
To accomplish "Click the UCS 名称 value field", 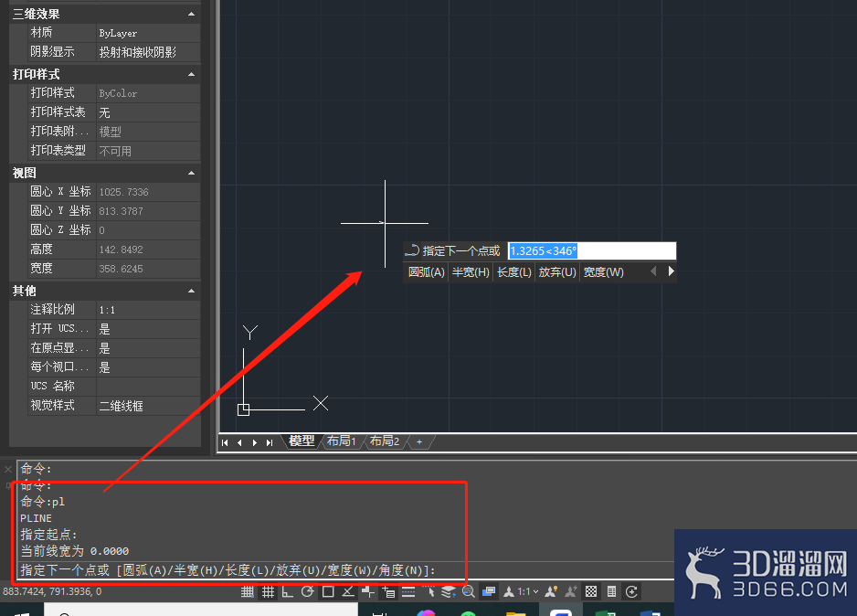I will click(148, 387).
